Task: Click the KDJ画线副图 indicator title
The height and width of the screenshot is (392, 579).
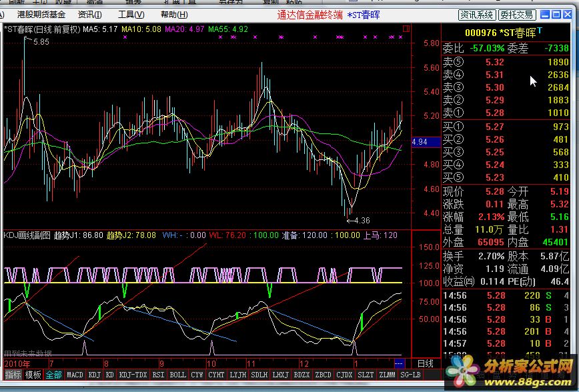Action: tap(27, 235)
